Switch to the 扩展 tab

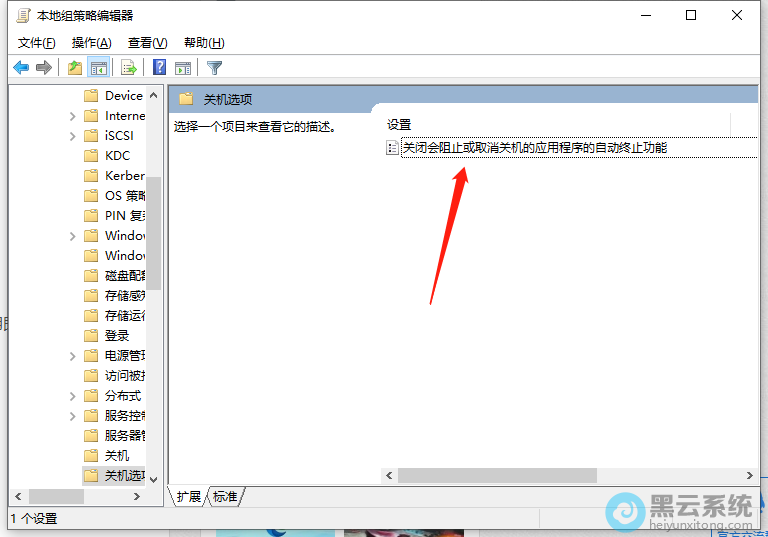point(189,496)
